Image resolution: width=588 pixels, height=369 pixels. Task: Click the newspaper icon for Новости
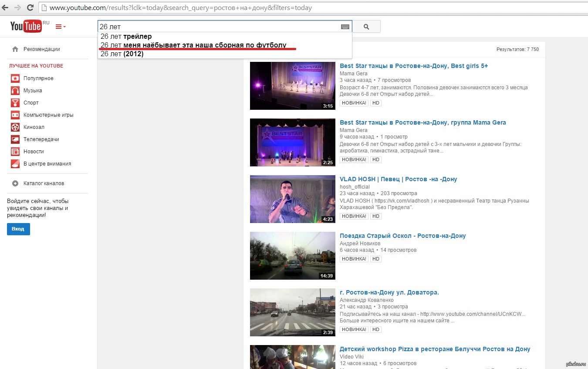pyautogui.click(x=15, y=152)
